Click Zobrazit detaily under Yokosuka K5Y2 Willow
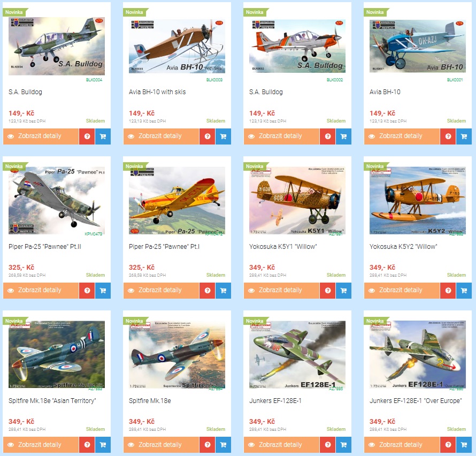Image resolution: width=476 pixels, height=456 pixels. pyautogui.click(x=402, y=291)
